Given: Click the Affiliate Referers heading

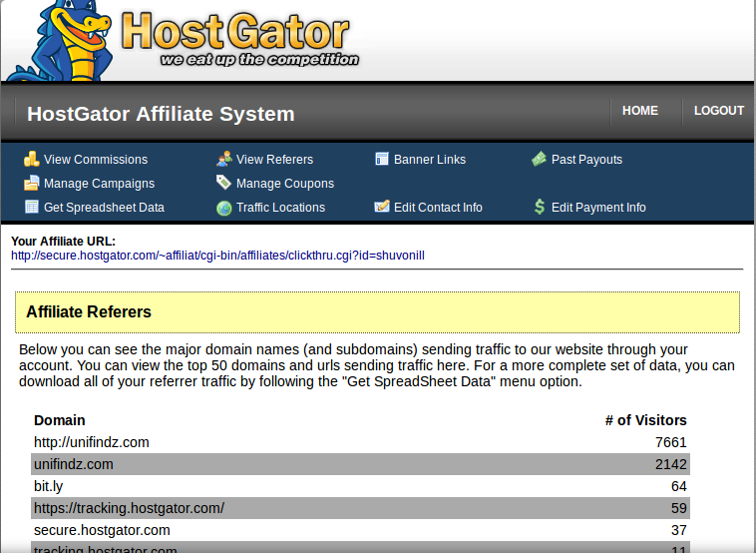Looking at the screenshot, I should [x=89, y=311].
